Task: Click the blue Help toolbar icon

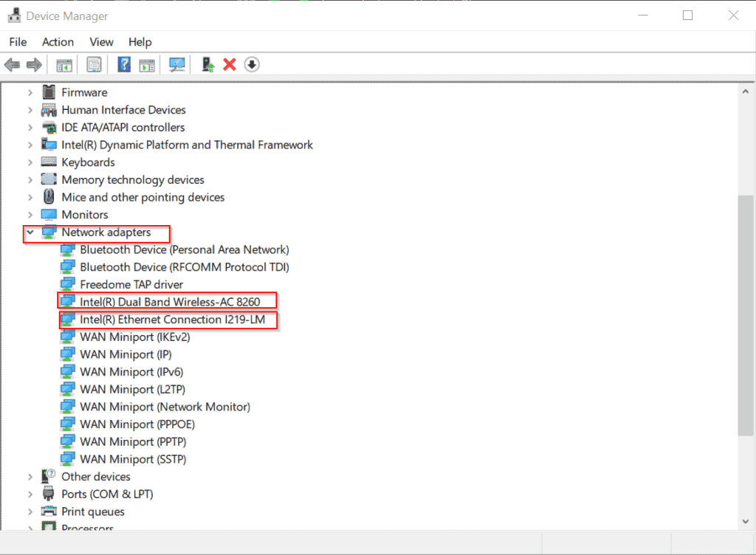Action: pos(124,64)
